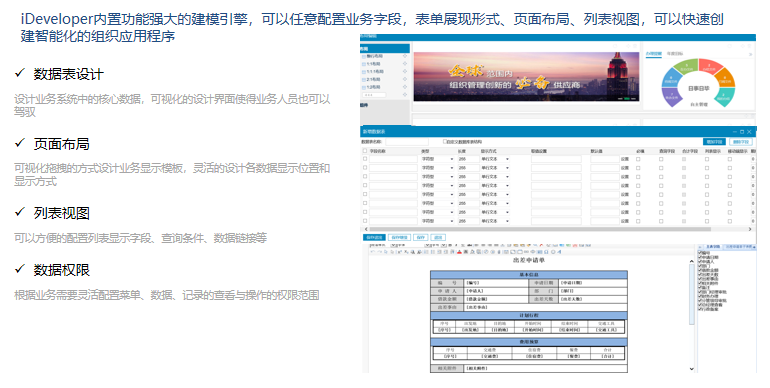Click the teal segment of the donut chart
Image resolution: width=770 pixels, height=388 pixels.
point(724,96)
